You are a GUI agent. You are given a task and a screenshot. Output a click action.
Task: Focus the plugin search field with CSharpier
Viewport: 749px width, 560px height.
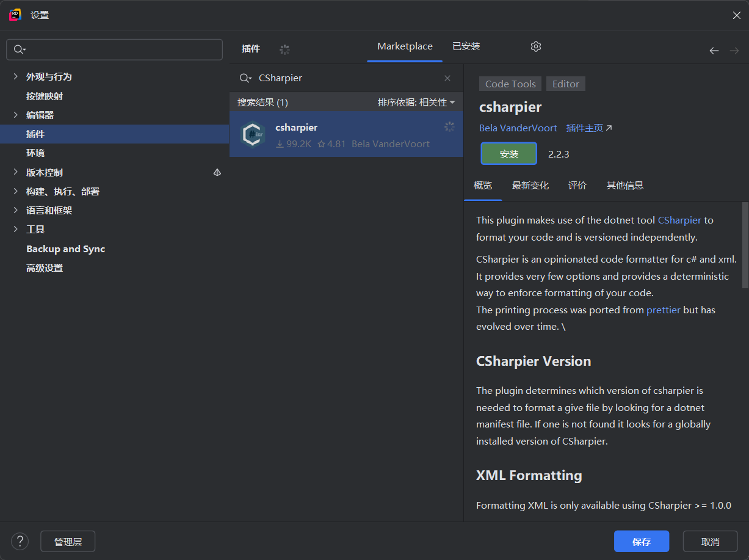click(346, 78)
